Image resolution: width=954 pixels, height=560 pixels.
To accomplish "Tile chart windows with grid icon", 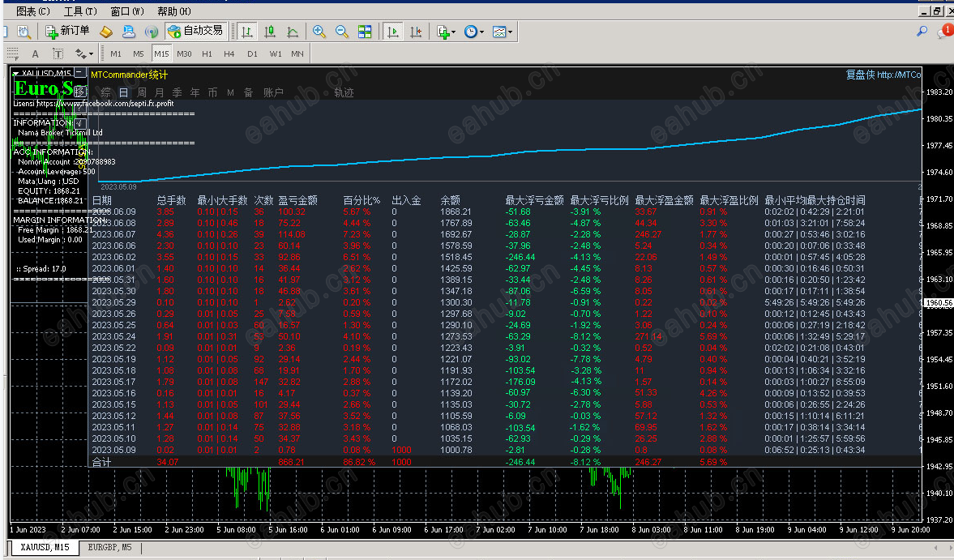I will pyautogui.click(x=365, y=32).
